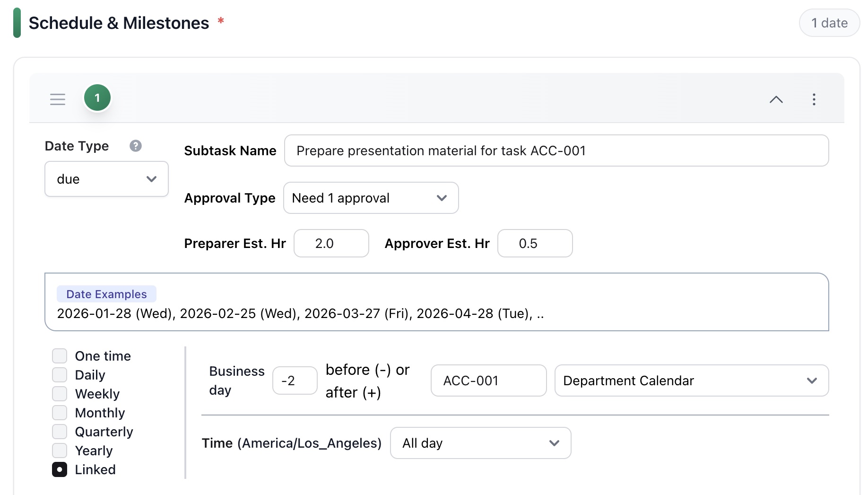This screenshot has width=868, height=495.
Task: Collapse the milestone card with the chevron
Action: pyautogui.click(x=776, y=99)
